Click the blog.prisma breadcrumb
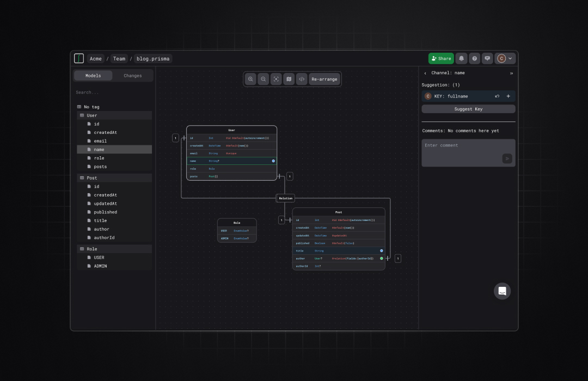The width and height of the screenshot is (588, 381). click(153, 58)
